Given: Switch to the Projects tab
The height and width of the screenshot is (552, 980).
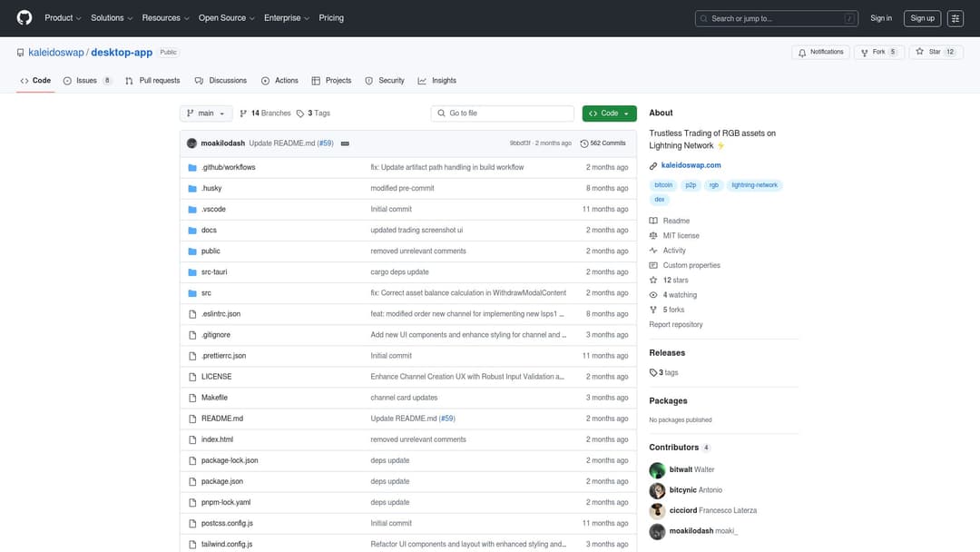Looking at the screenshot, I should [x=331, y=81].
